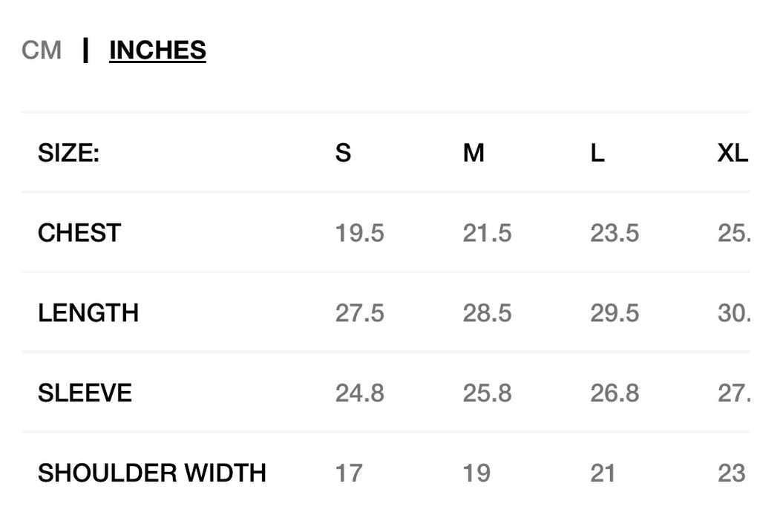760x532 pixels.
Task: Click the CHEST row label
Action: point(79,233)
